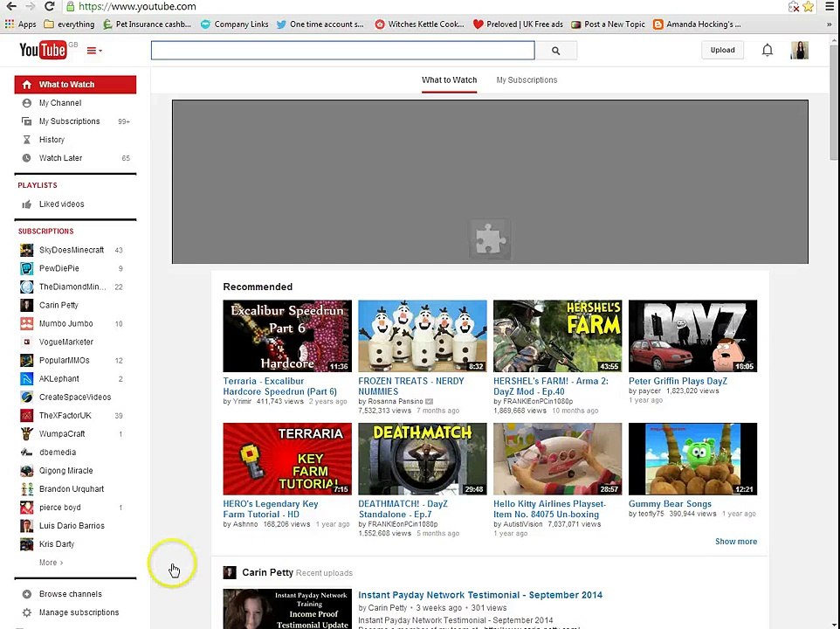Open Carin Petty channel heading
The width and height of the screenshot is (840, 629).
pyautogui.click(x=267, y=573)
